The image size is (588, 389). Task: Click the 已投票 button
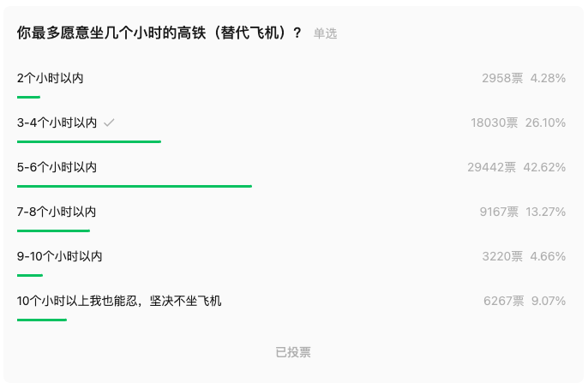[x=293, y=352]
